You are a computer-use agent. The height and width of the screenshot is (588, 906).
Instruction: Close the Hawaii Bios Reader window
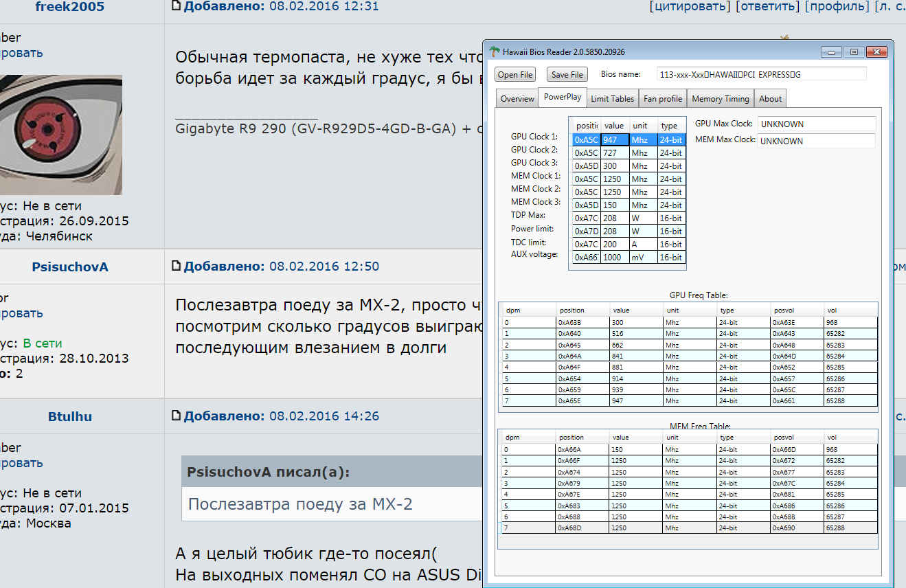tap(876, 52)
